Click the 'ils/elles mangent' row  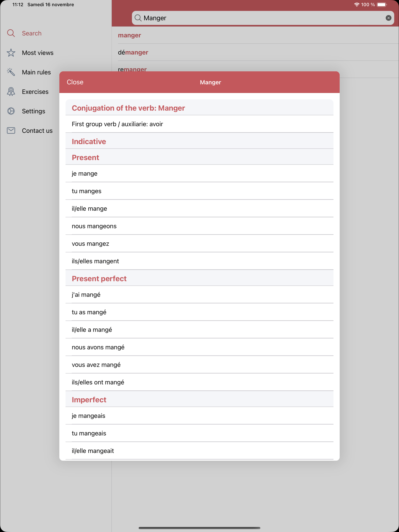point(199,261)
